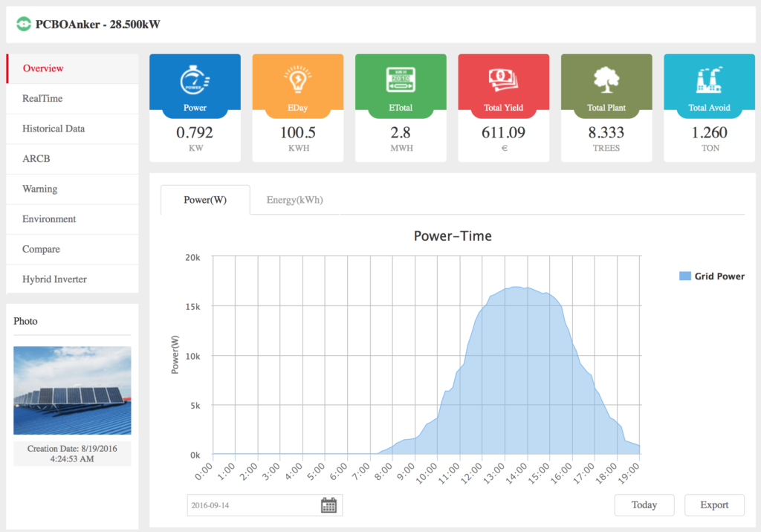Click the Total Yield money icon
The image size is (761, 532).
(503, 79)
